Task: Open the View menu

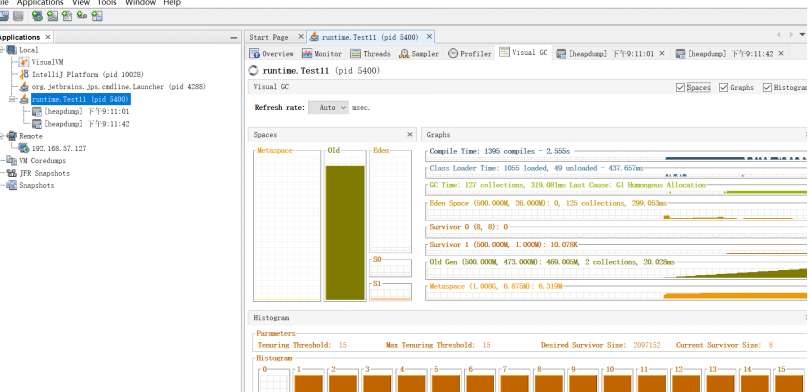Action: click(81, 3)
